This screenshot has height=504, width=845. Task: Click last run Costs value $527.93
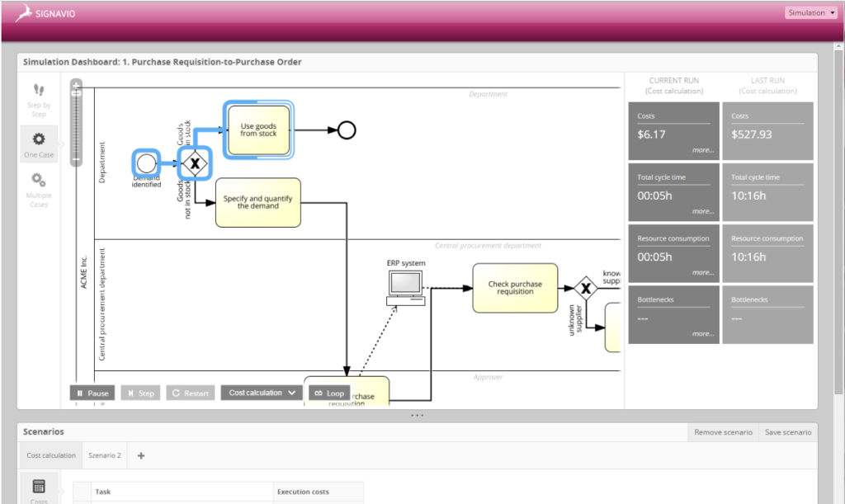coord(751,134)
